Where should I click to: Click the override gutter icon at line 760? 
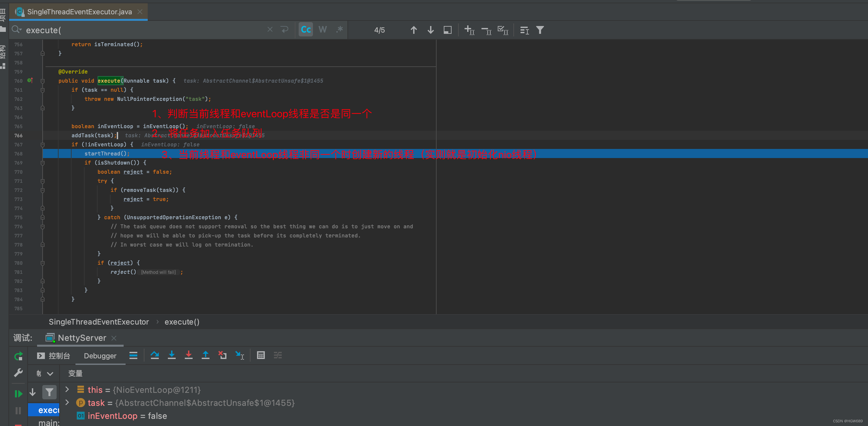[30, 80]
